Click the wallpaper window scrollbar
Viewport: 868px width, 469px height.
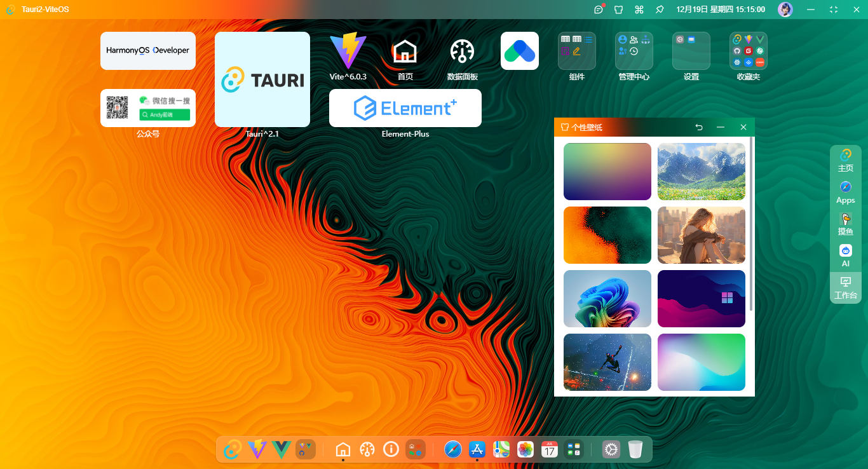tap(752, 224)
